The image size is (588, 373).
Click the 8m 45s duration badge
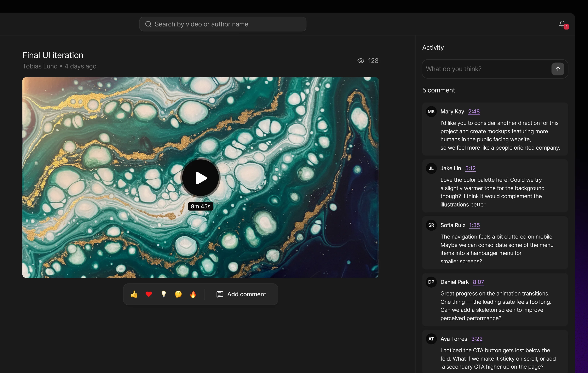201,206
